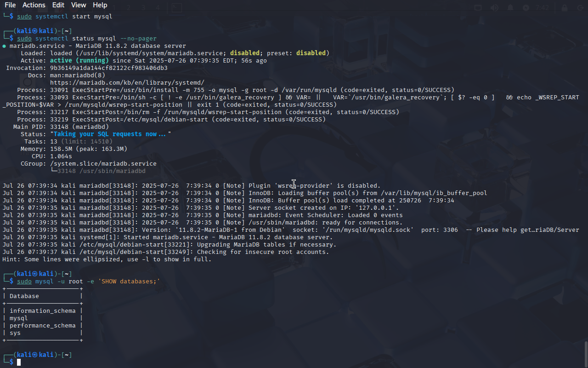
Task: Click the Invocation ID 9b36149a1da144cf82122cf983406db3
Action: coord(109,68)
